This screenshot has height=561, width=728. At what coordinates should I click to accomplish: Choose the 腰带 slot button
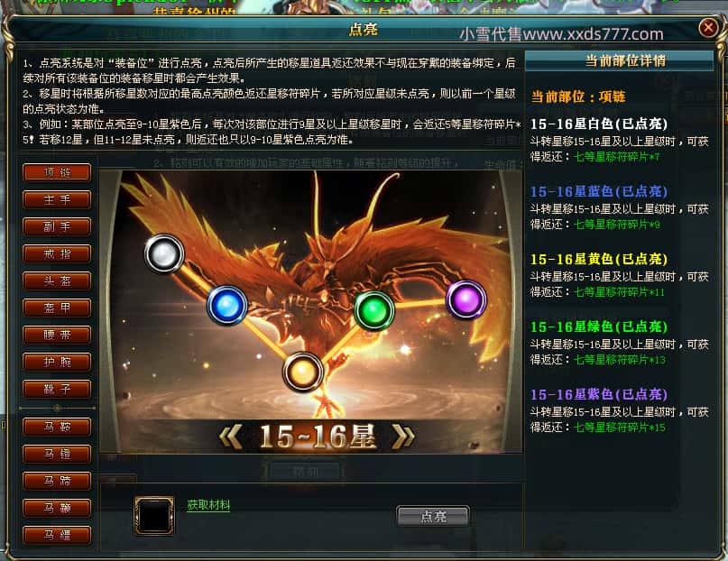(57, 335)
